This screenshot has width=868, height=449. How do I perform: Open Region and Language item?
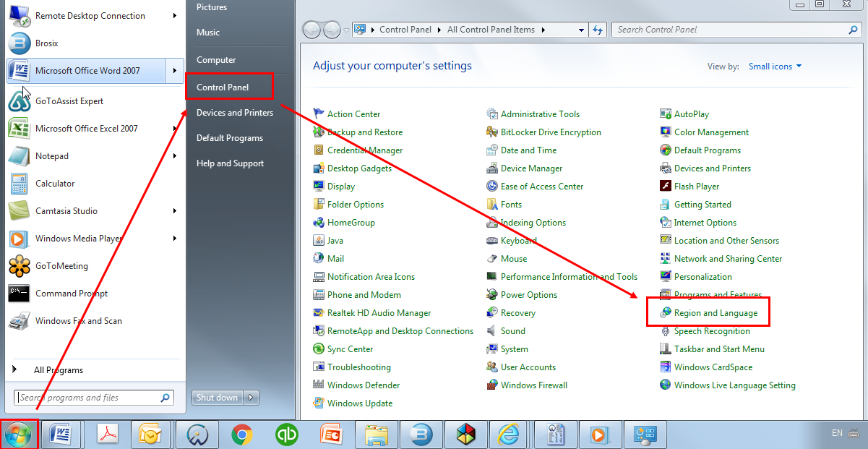click(x=708, y=313)
